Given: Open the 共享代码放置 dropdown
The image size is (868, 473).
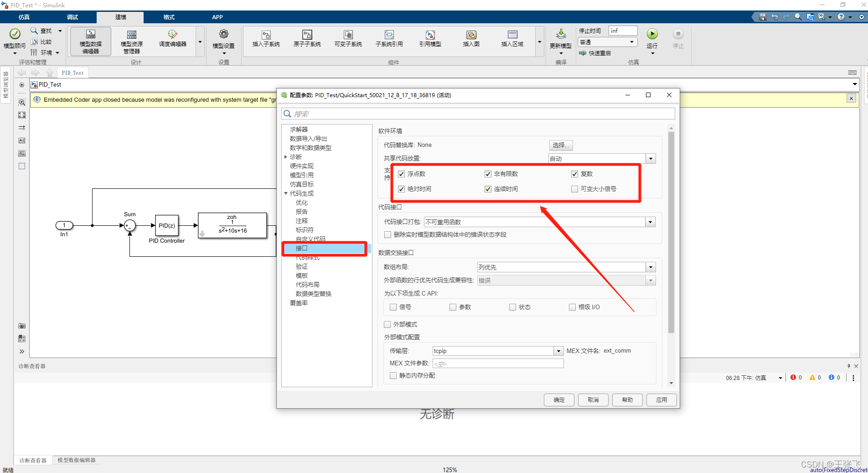Looking at the screenshot, I should coord(651,159).
